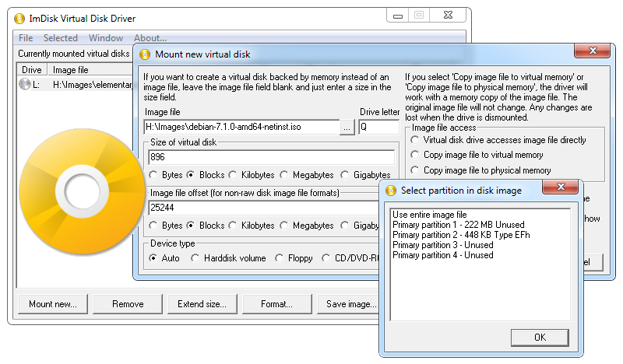Screen dimensions: 623x364
Task: Select Kilobytes for virtual disk size
Action: pos(252,175)
